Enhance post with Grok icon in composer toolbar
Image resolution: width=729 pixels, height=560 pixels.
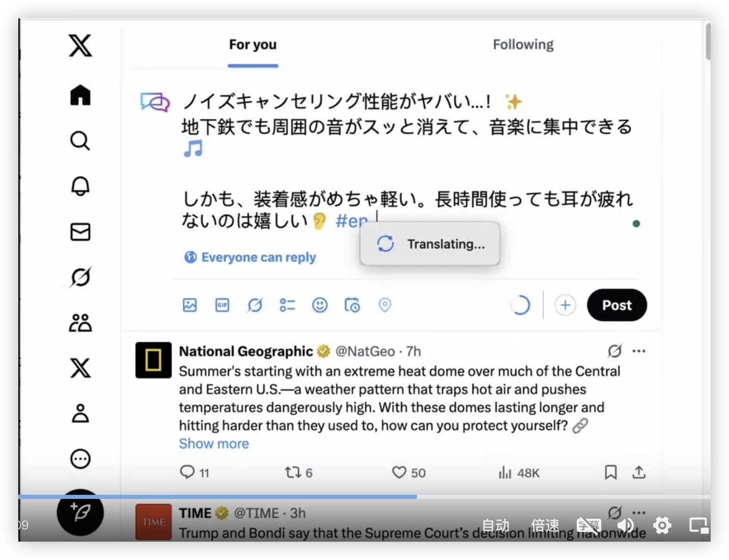[255, 305]
